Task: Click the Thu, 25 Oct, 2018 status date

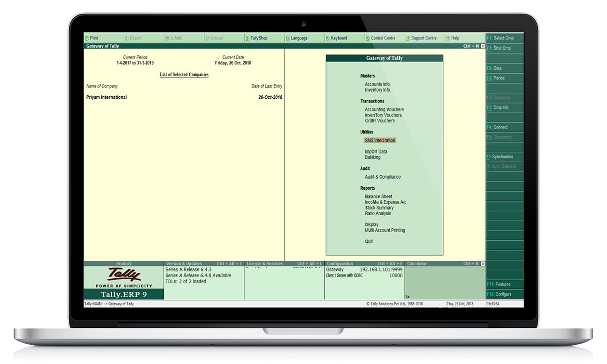Action: pyautogui.click(x=460, y=304)
